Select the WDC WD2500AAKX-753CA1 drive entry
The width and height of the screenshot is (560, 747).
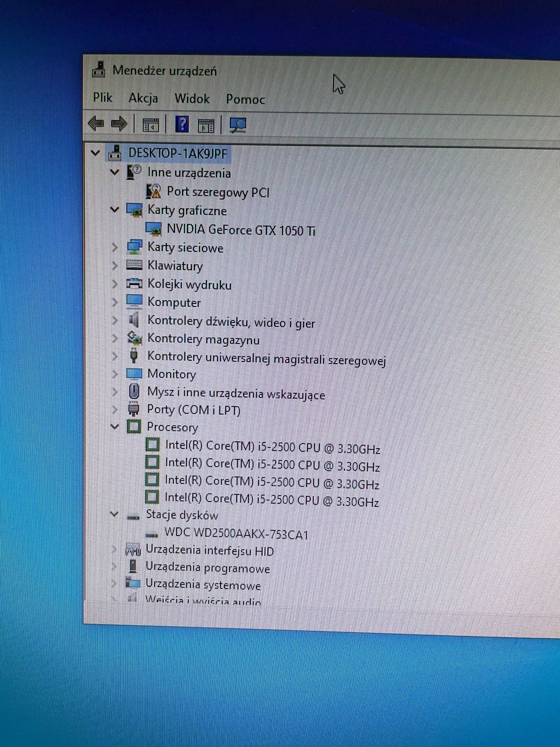click(236, 534)
